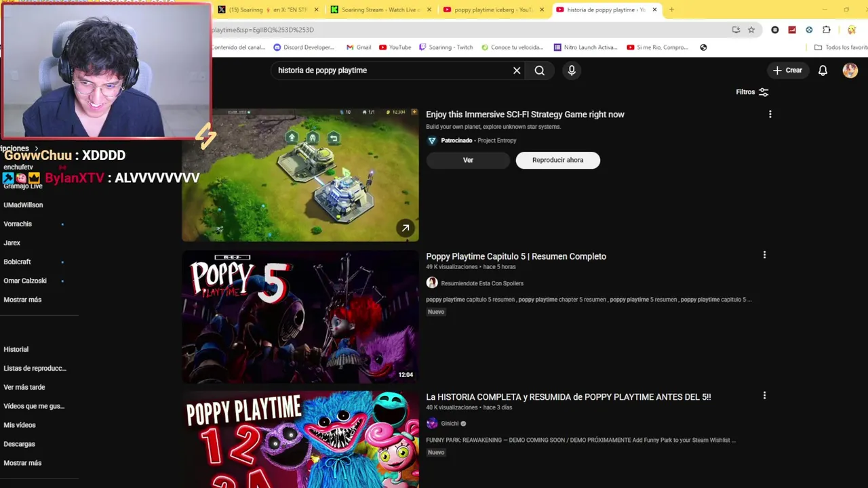Open YouTube notifications bell
868x488 pixels.
[823, 70]
